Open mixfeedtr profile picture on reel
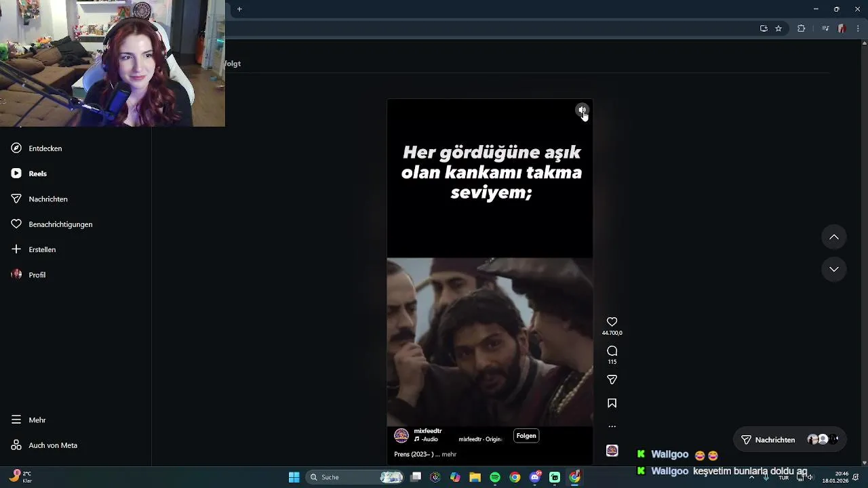 coord(401,435)
